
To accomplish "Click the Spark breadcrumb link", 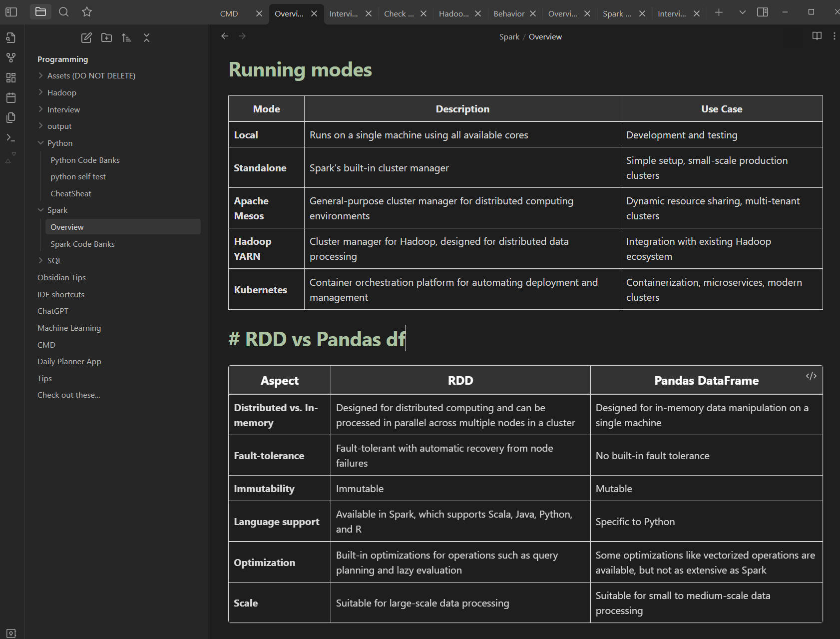I will [x=509, y=37].
